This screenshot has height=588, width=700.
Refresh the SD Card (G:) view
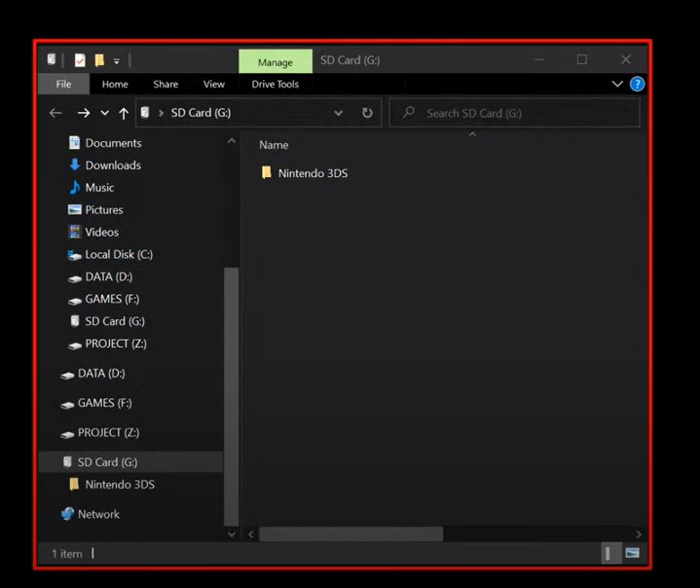367,113
